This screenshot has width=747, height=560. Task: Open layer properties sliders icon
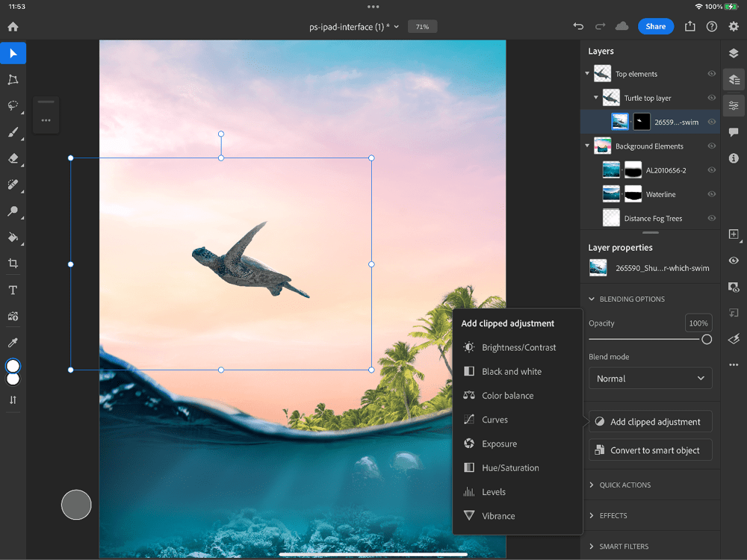click(734, 106)
